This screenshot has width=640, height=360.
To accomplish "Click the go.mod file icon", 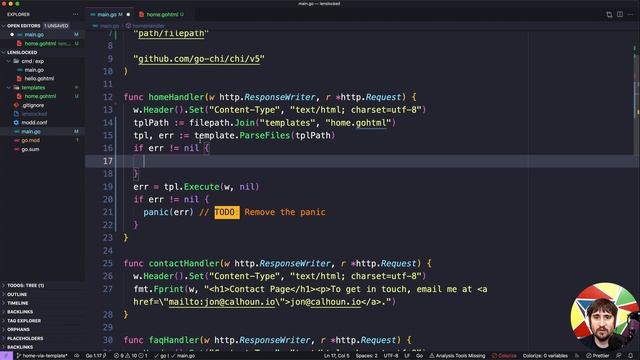I will [16, 140].
